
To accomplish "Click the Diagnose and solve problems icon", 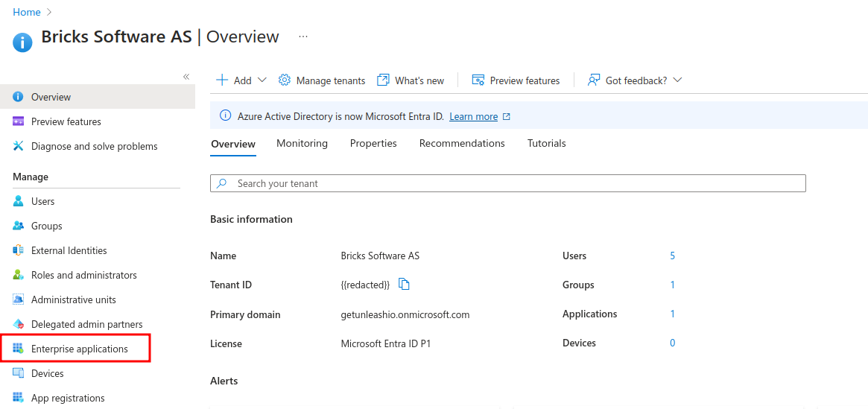I will [19, 146].
